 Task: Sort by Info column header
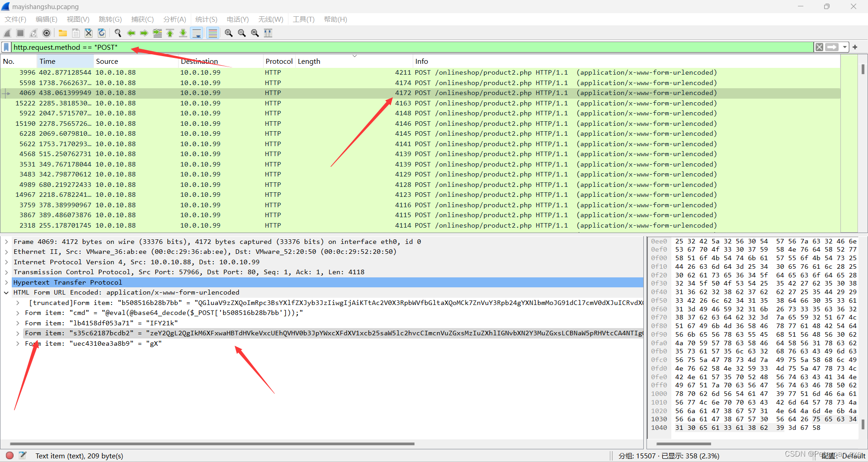[627, 61]
